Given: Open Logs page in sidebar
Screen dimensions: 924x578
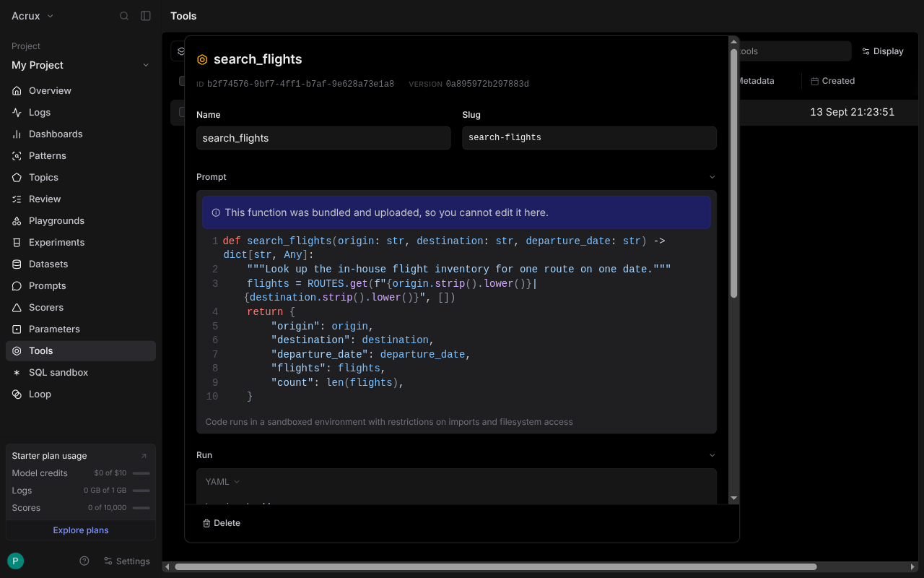Looking at the screenshot, I should pos(81,113).
